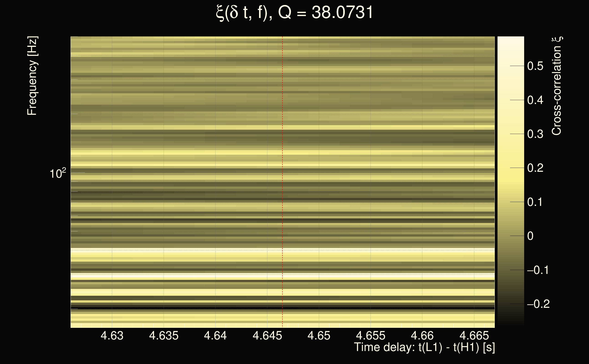The height and width of the screenshot is (364, 589).
Task: Click the 4.66 time delay tick label
Action: point(422,336)
